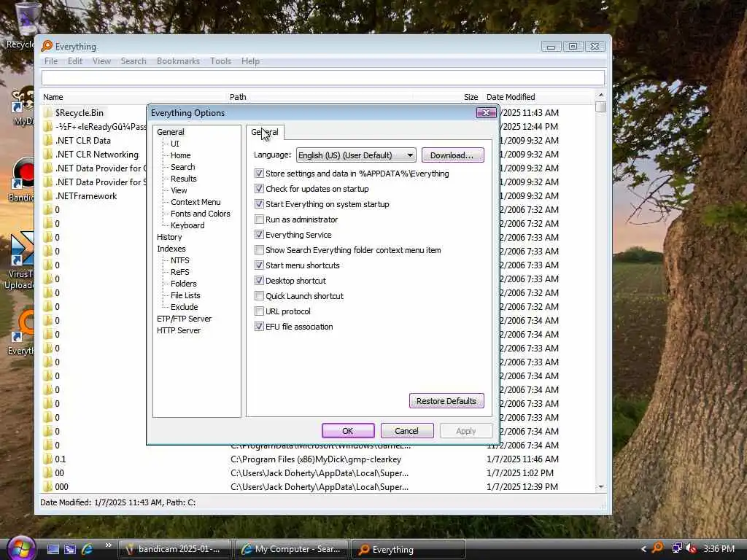747x560 pixels.
Task: Show hidden tray icons arrow
Action: coord(643,549)
